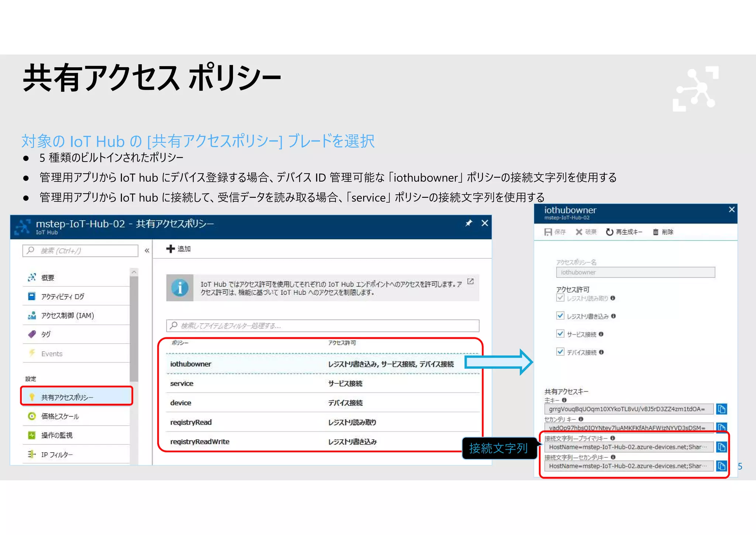Copy the primary connection string

(x=721, y=447)
